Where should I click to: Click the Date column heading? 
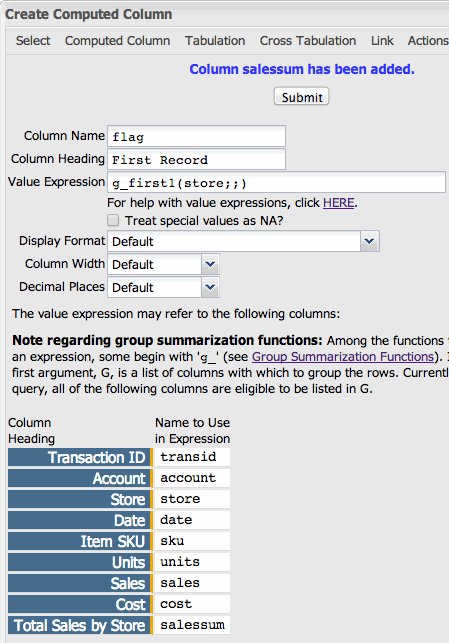click(x=80, y=520)
